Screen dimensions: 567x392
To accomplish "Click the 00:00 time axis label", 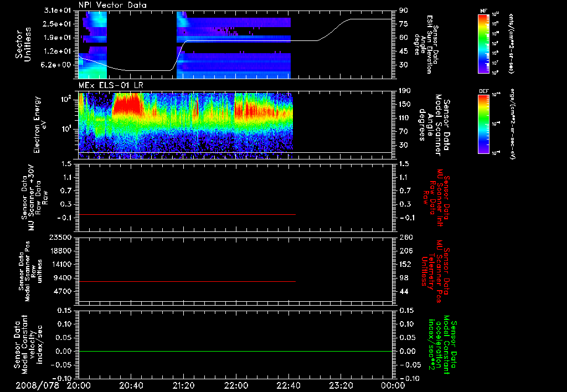I will coord(393,385).
